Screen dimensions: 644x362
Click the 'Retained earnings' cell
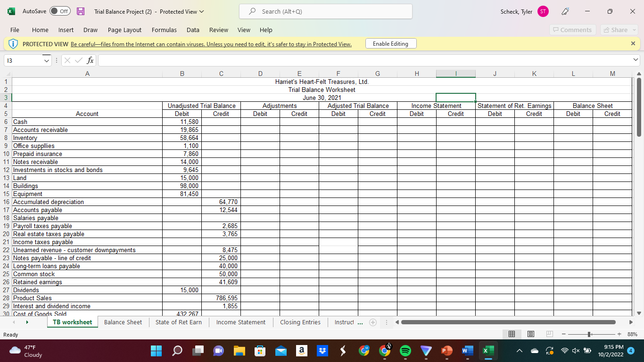click(x=87, y=282)
